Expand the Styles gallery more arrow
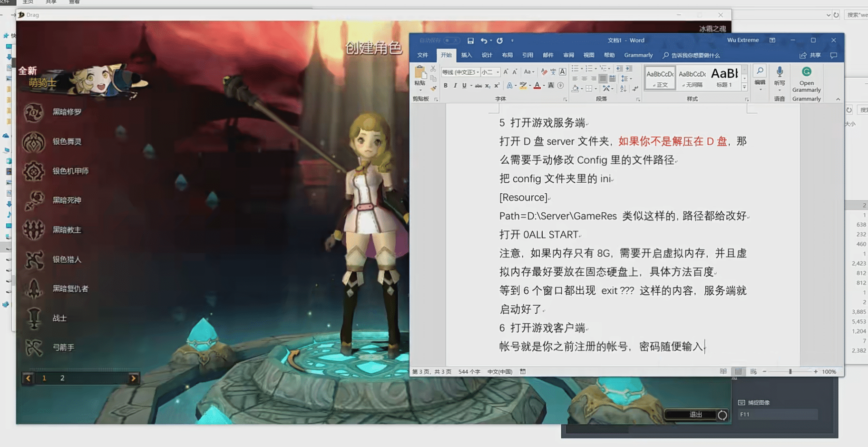868x447 pixels. click(745, 87)
